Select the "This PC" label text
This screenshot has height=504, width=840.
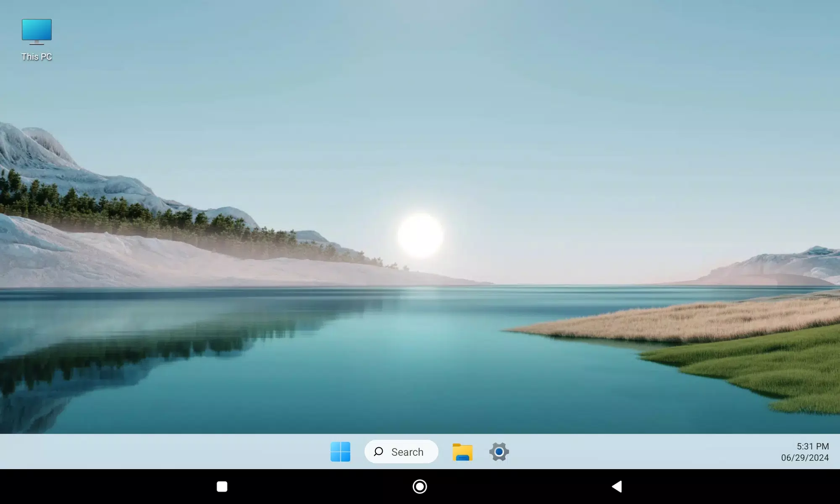[37, 56]
